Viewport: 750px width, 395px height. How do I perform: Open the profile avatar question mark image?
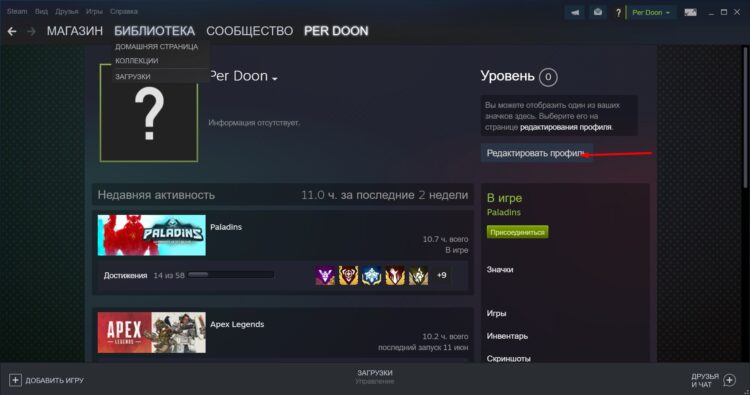click(x=149, y=113)
